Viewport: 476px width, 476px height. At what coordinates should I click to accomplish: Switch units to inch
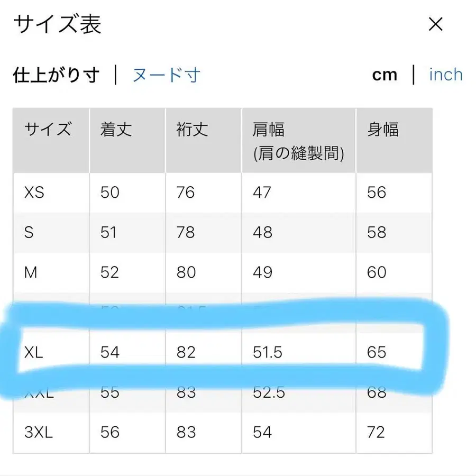click(445, 75)
